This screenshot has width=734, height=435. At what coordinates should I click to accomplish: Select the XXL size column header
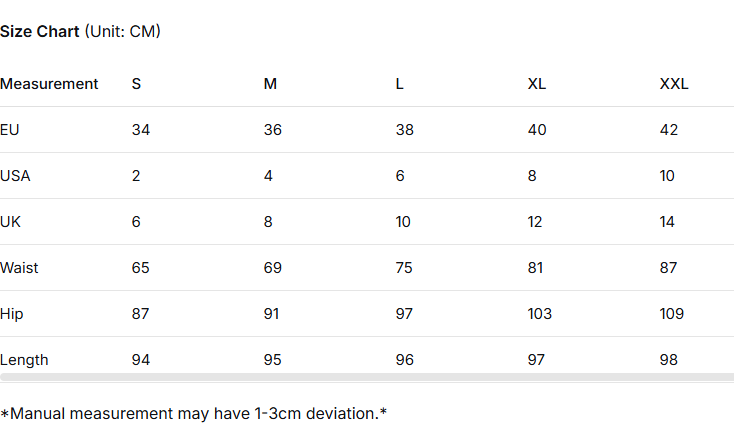[674, 84]
